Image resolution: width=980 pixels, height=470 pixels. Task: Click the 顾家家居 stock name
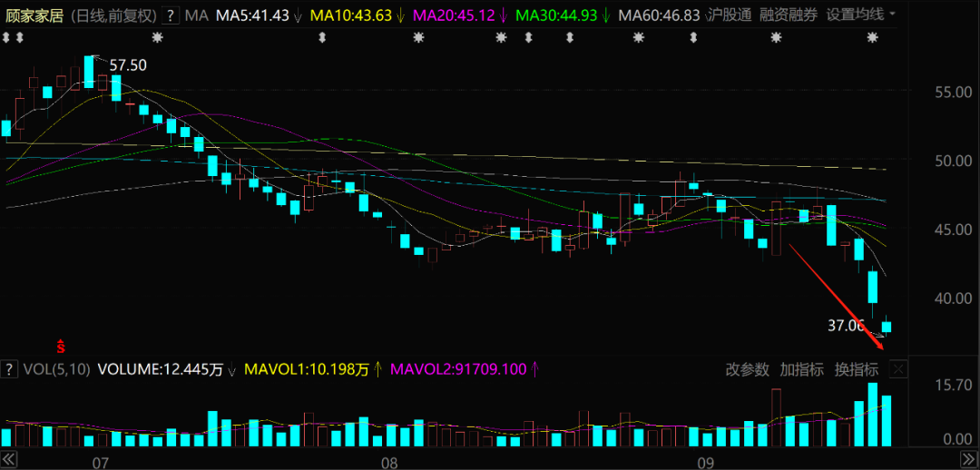(34, 15)
